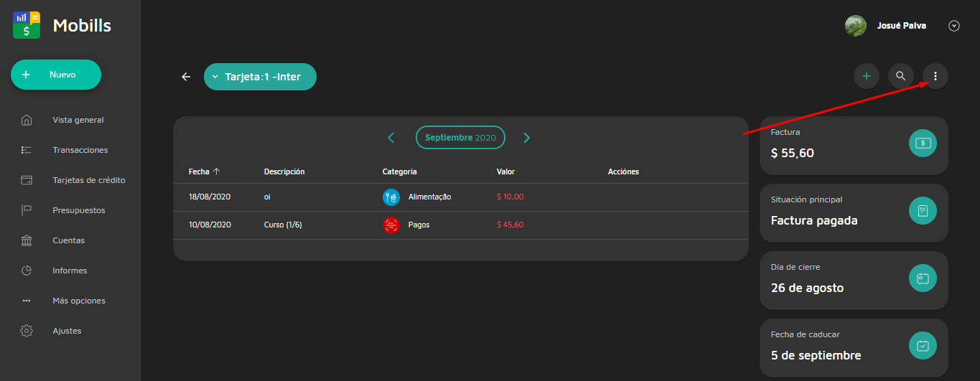Click the plus icon to add expense
980x381 pixels.
tap(866, 76)
